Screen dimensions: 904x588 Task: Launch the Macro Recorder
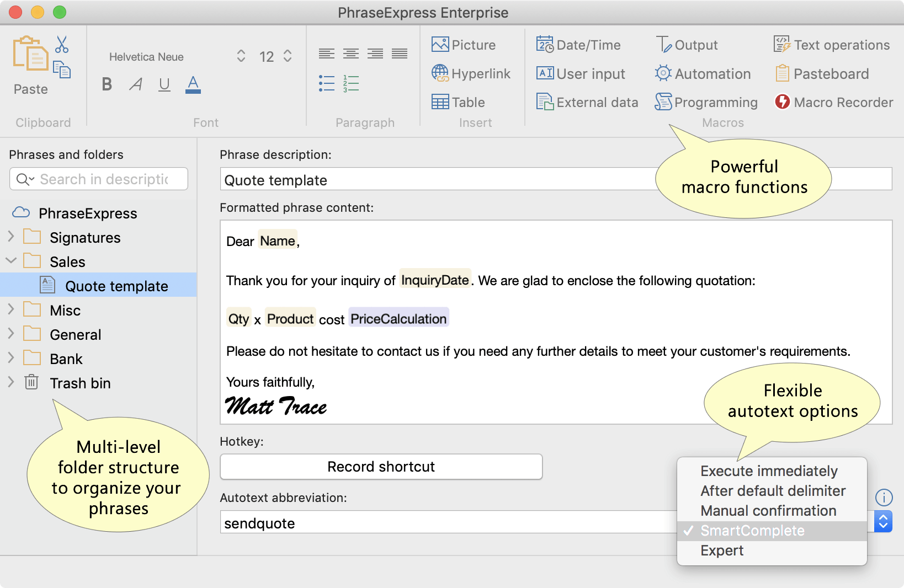834,102
